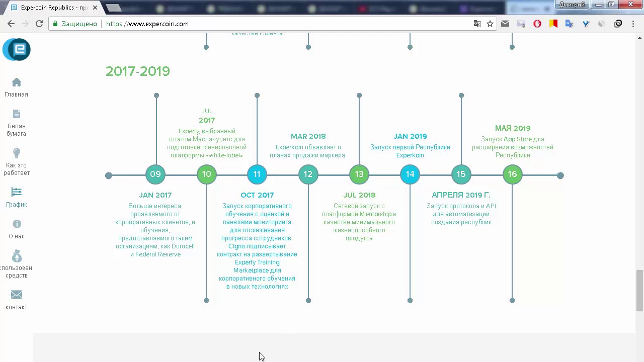Screen dimensions: 644x362
Task: Select timeline marker 11
Action: point(257,174)
